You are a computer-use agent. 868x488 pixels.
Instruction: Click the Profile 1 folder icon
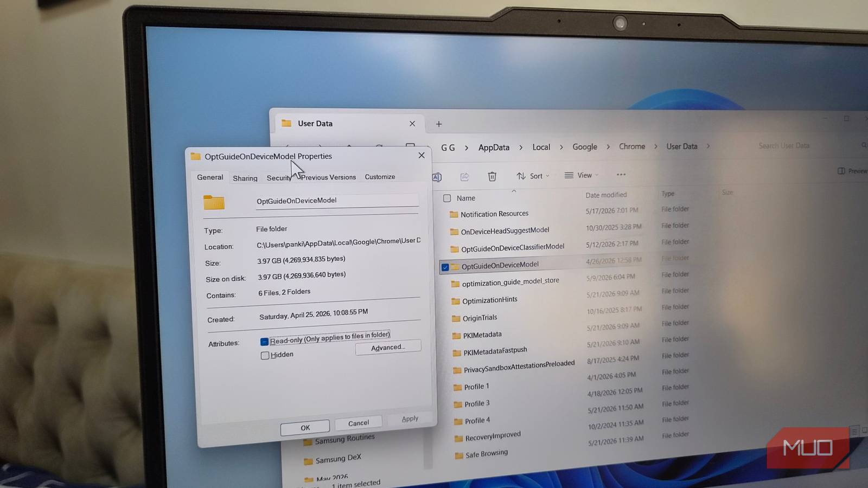click(457, 388)
